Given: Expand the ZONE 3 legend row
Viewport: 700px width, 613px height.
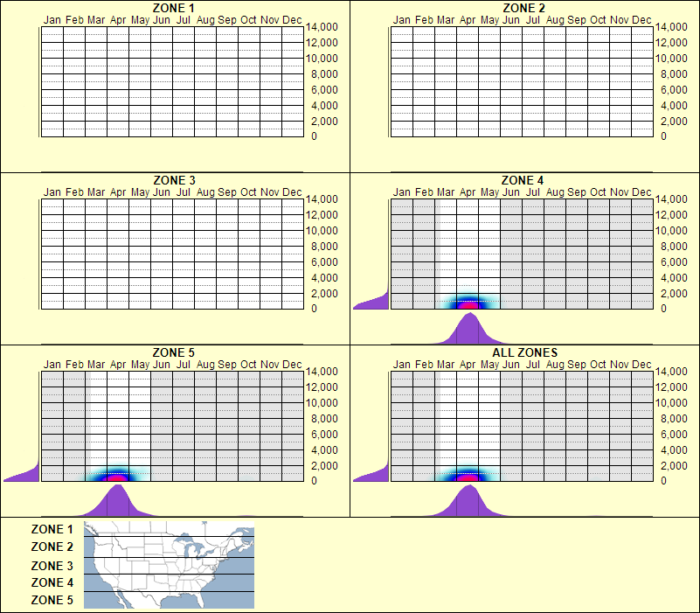Looking at the screenshot, I should pyautogui.click(x=51, y=566).
